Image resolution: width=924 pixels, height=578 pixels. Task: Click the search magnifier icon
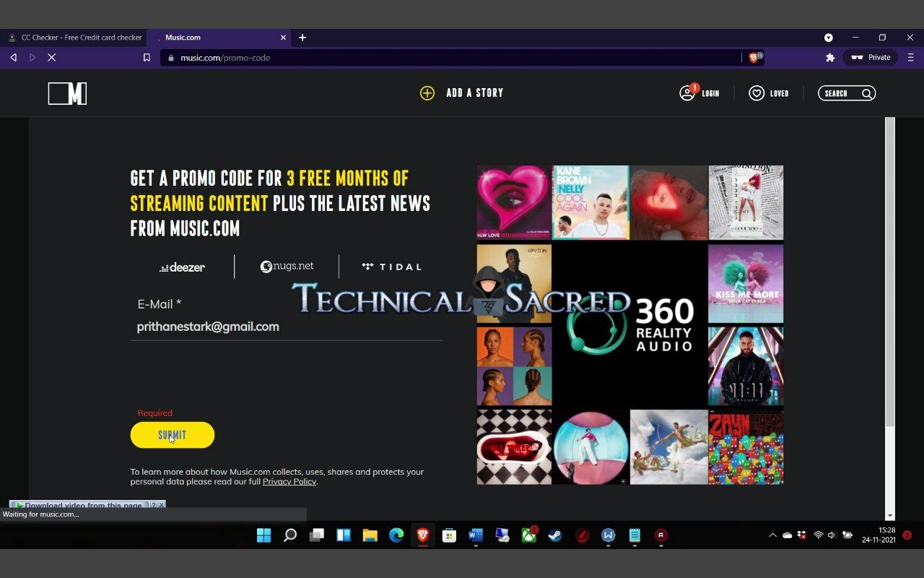pyautogui.click(x=867, y=93)
